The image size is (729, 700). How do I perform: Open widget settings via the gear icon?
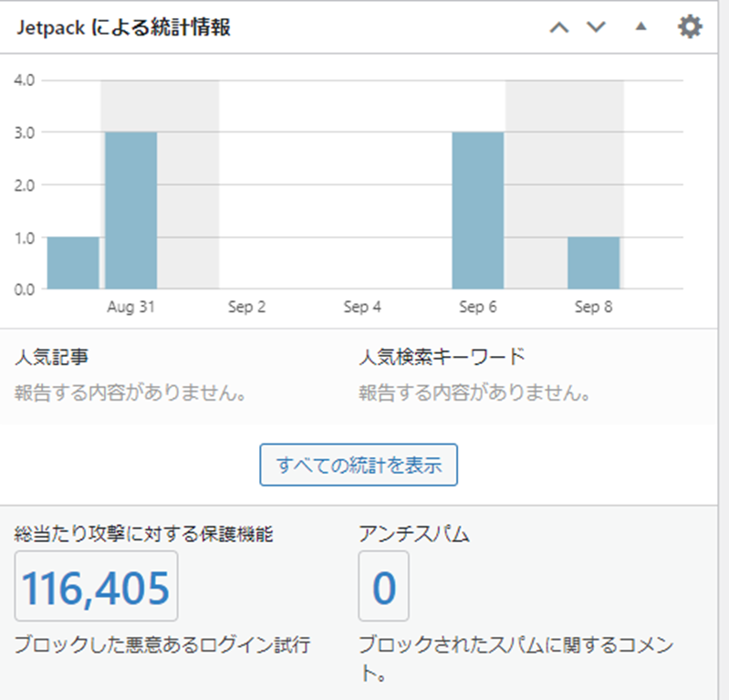(x=690, y=27)
